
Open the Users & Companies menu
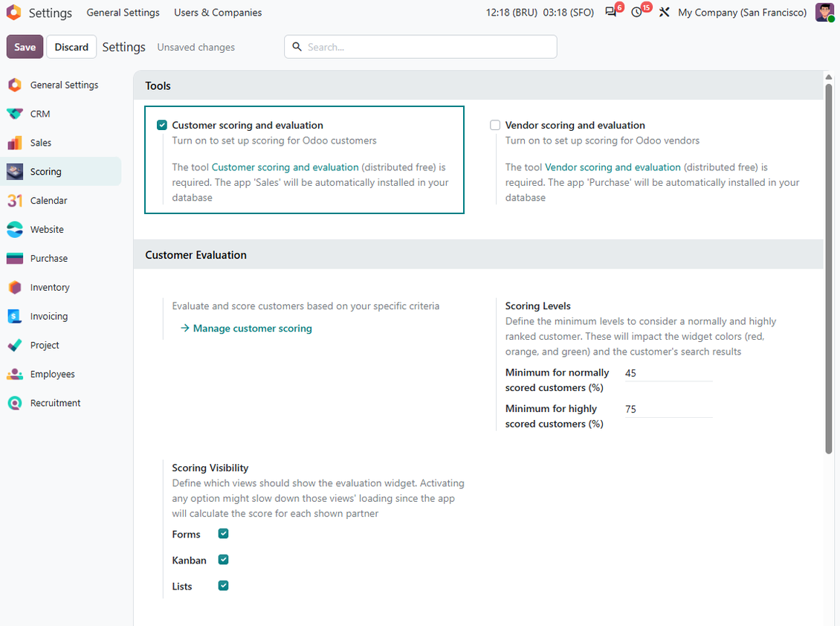(218, 13)
